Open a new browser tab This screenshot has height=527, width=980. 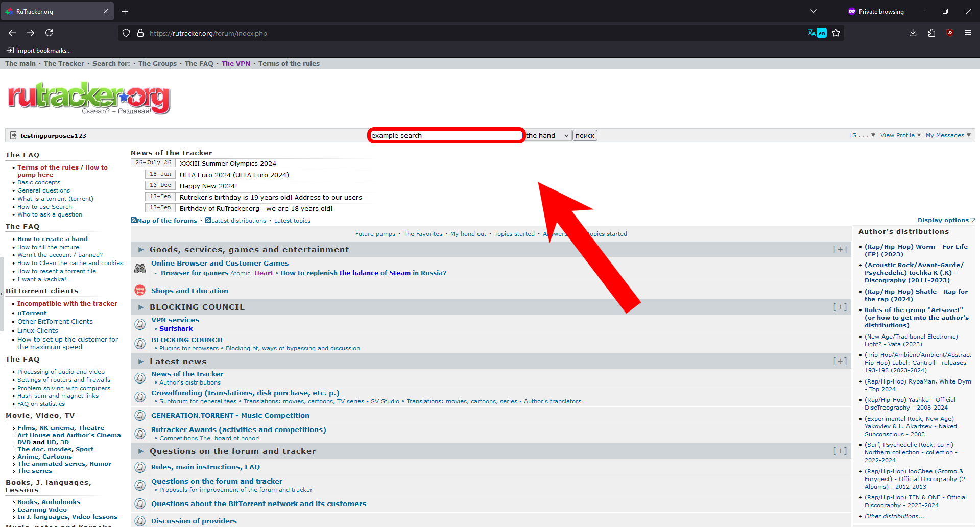tap(125, 11)
